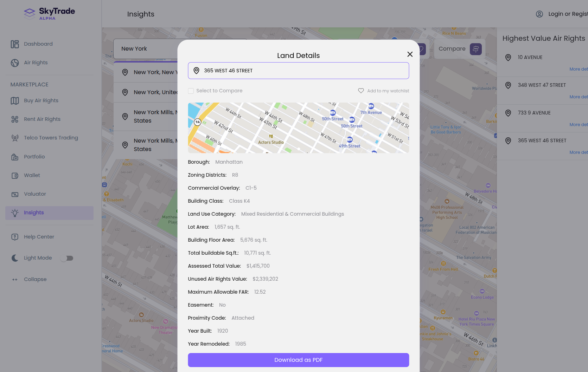
Task: Click the Valuator icon in the sidebar
Action: pyautogui.click(x=14, y=194)
